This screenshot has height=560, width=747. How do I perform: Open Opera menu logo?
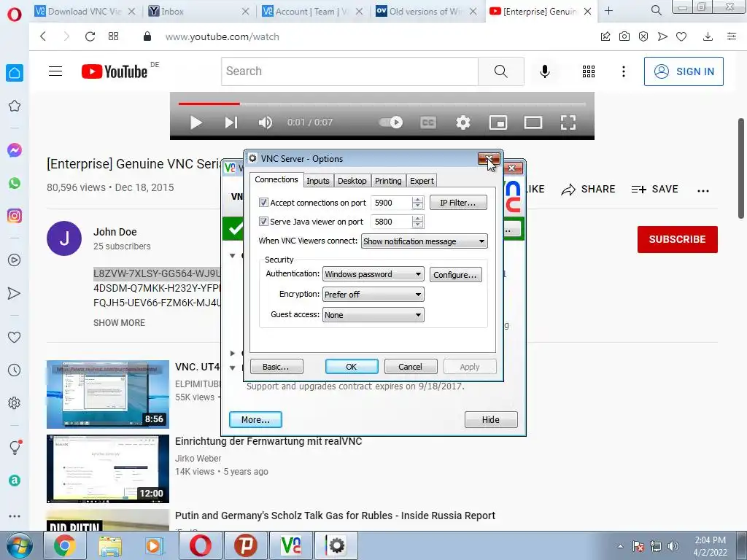coord(15,15)
